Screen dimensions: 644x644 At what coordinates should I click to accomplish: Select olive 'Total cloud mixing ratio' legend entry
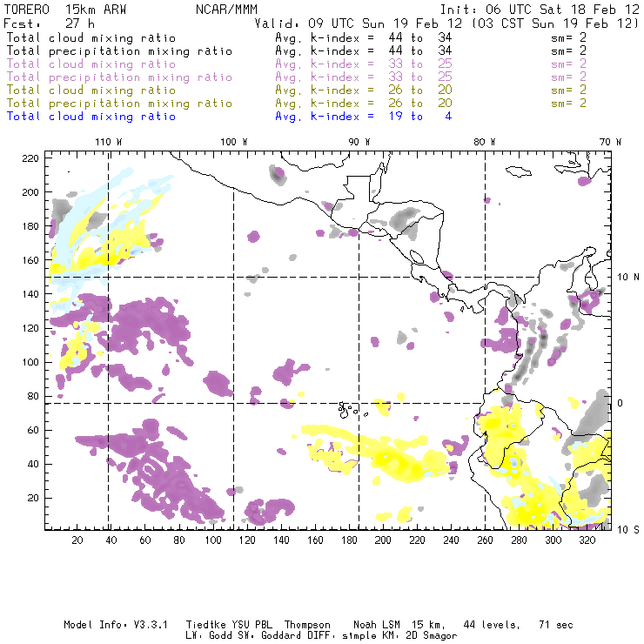pos(91,90)
